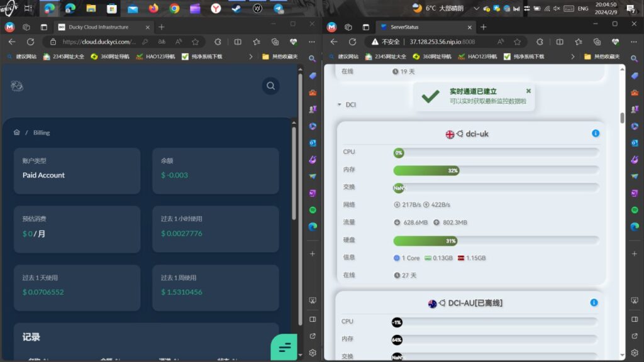The image size is (644, 362).
Task: Dismiss the real-time channel notification
Action: [x=528, y=91]
